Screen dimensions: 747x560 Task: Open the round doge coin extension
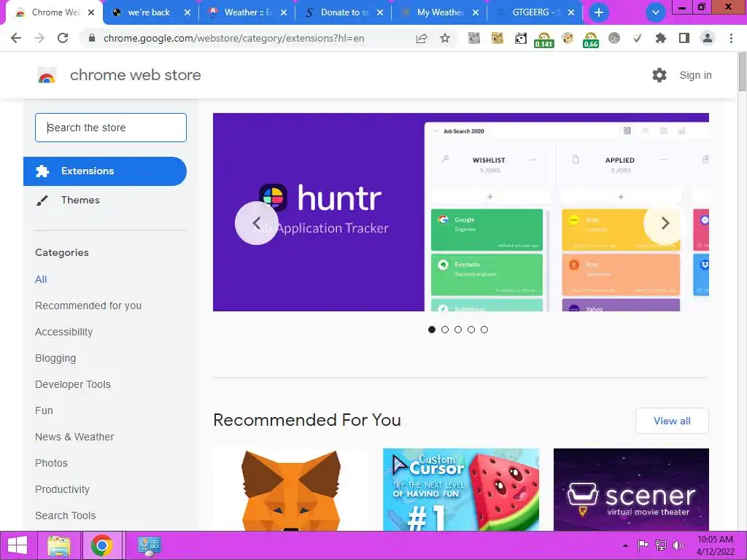click(567, 38)
